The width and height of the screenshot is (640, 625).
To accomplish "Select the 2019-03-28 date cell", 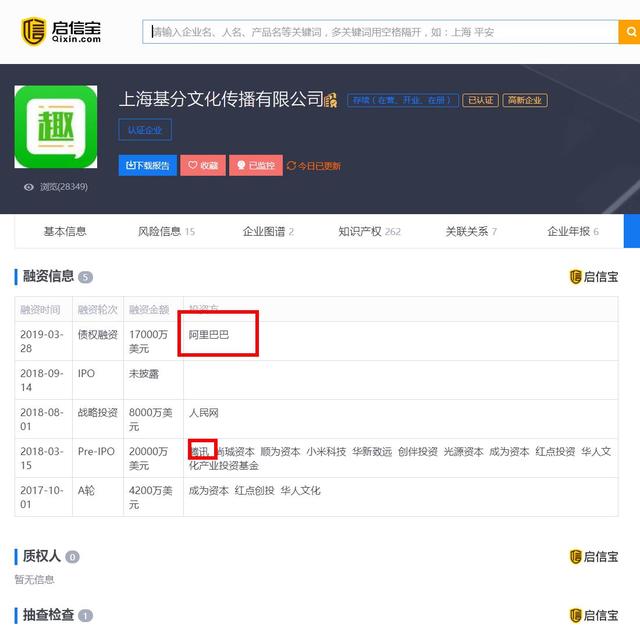I will pos(42,341).
